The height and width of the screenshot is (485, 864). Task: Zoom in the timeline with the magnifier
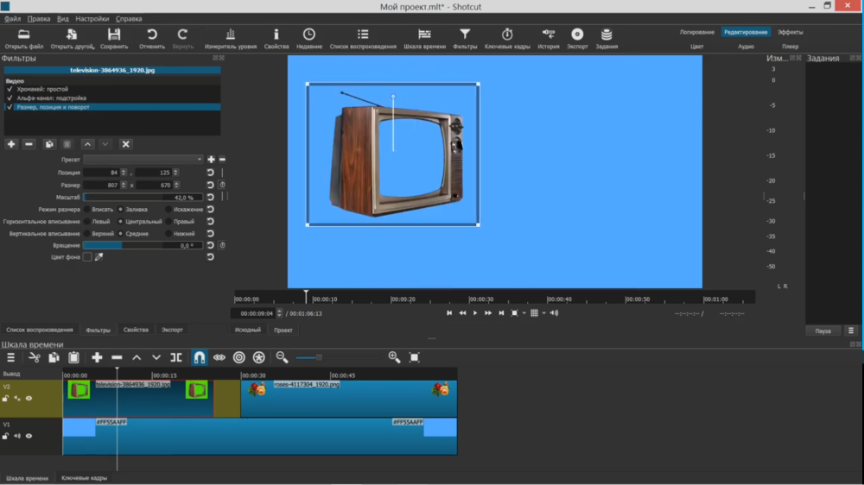pos(394,357)
